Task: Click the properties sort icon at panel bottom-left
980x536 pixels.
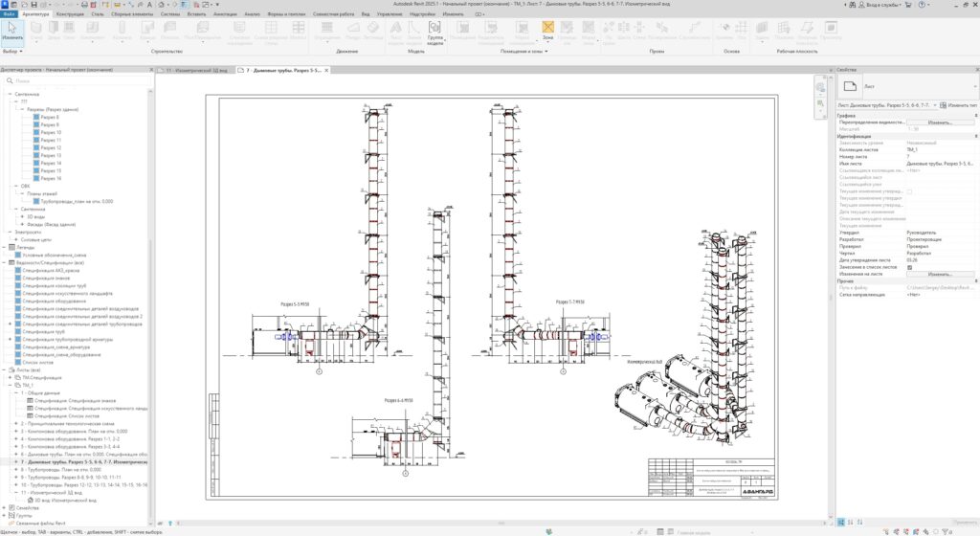Action: 841,523
